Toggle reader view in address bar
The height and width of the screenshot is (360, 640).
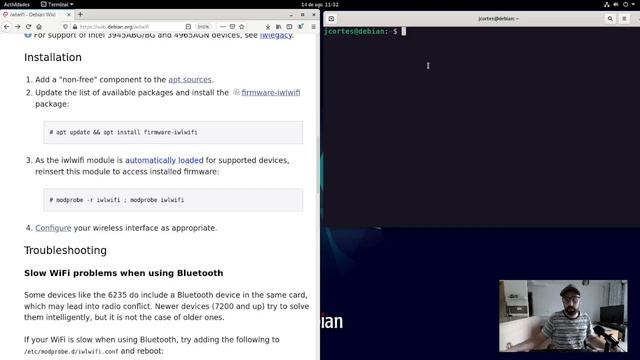tap(188, 27)
